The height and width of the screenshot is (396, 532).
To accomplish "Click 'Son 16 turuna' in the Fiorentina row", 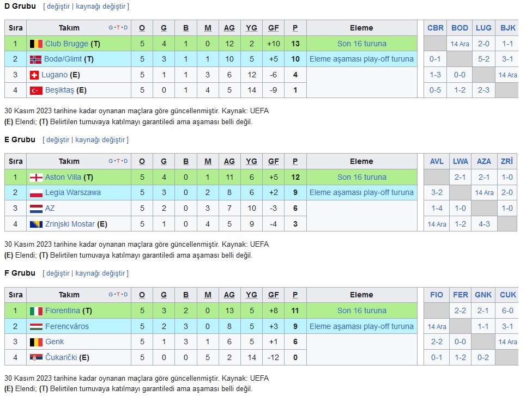I will (362, 310).
